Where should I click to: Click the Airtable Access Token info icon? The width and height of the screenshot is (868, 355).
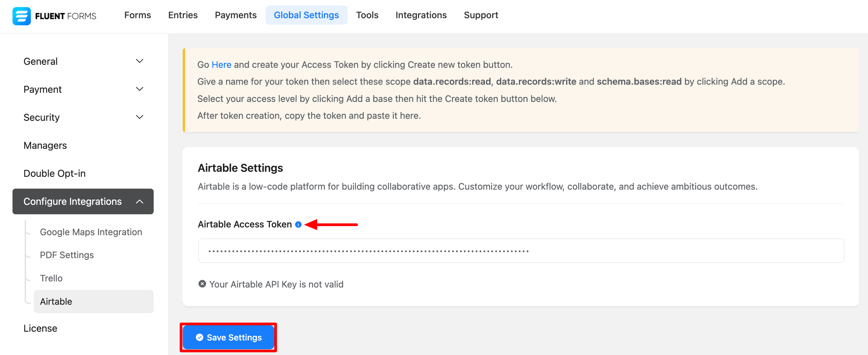(298, 224)
